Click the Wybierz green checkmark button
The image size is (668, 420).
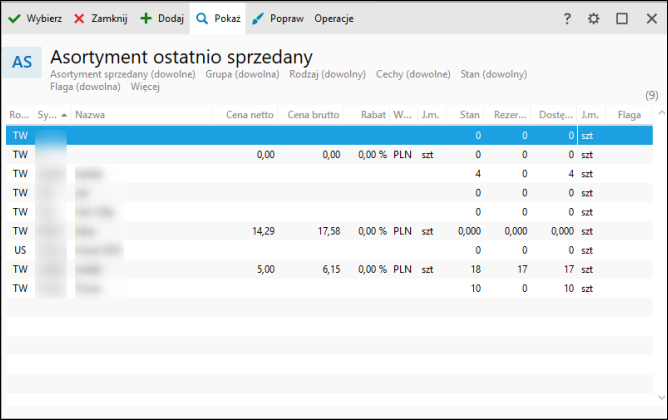point(34,18)
